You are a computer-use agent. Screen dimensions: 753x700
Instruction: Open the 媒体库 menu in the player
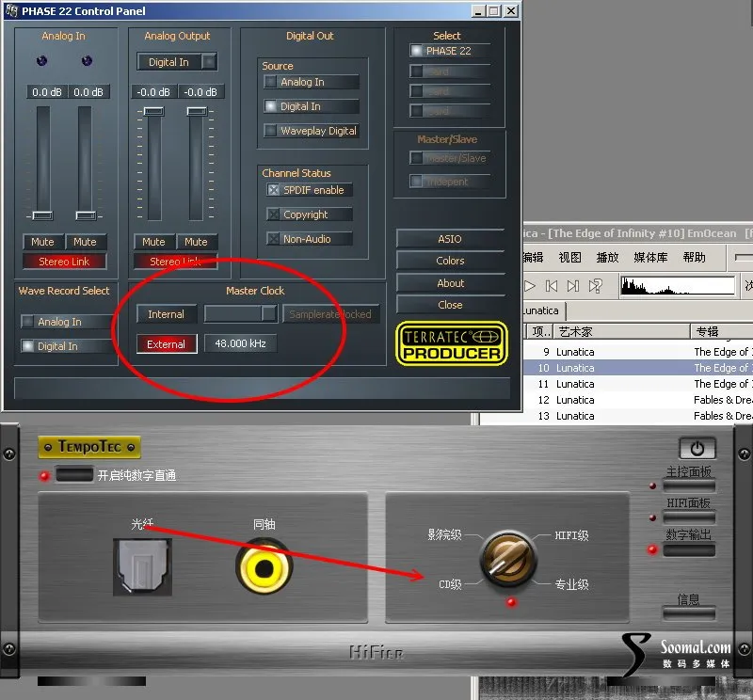(650, 258)
